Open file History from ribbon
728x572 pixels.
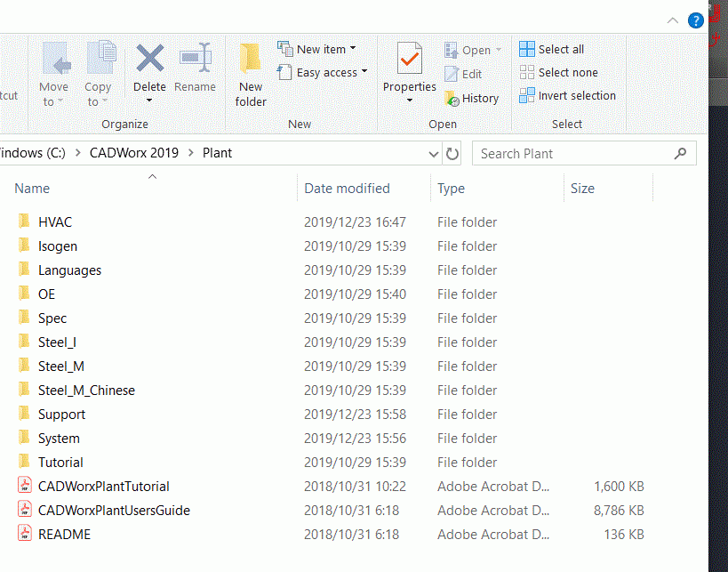pyautogui.click(x=471, y=98)
